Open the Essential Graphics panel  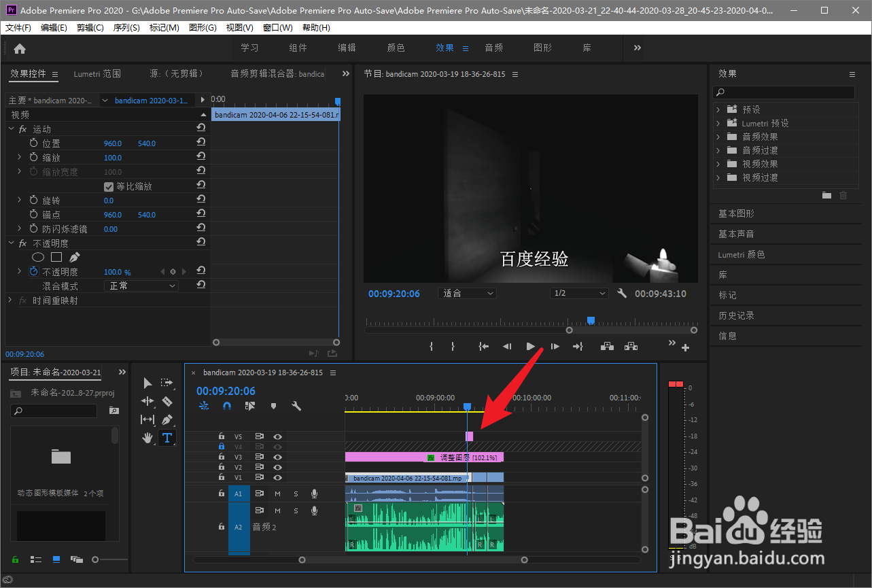click(736, 213)
